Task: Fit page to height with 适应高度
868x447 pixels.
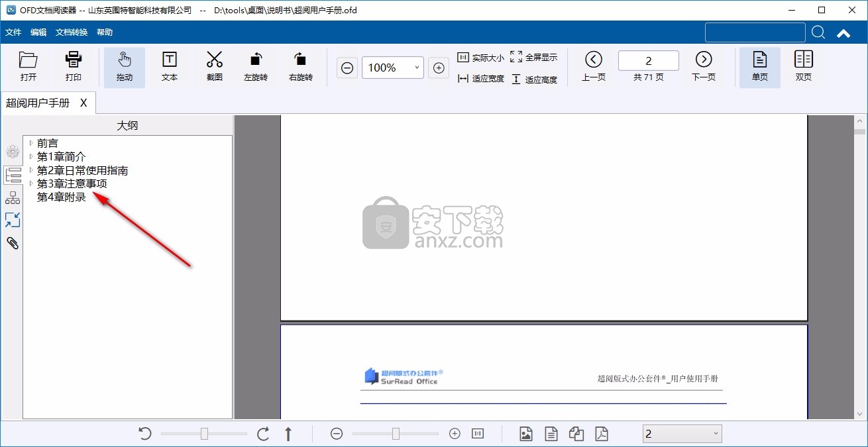Action: coord(534,79)
